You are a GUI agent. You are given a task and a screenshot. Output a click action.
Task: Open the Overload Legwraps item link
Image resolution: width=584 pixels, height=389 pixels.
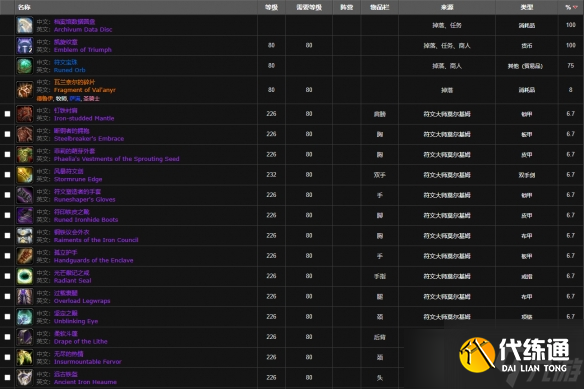(x=82, y=301)
